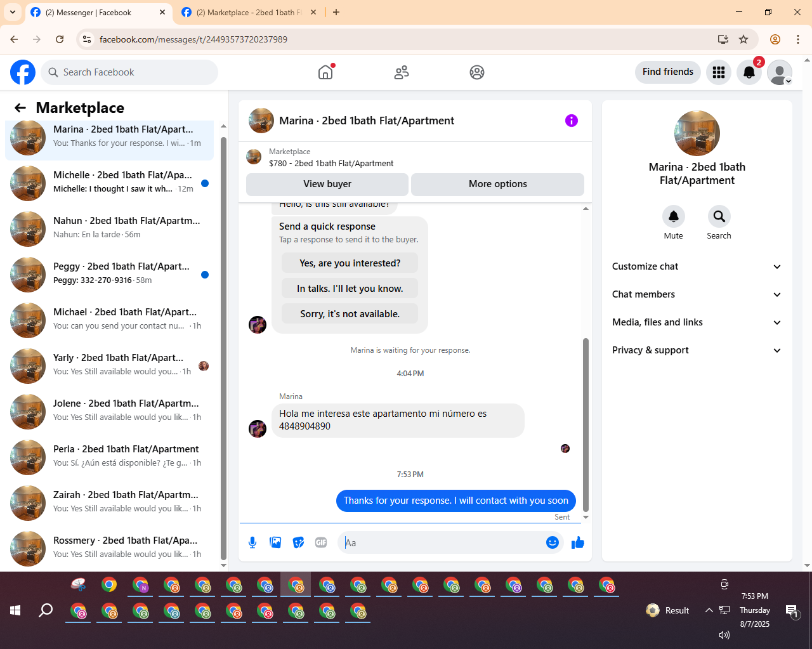The height and width of the screenshot is (649, 812).
Task: Open the emoji picker in message box
Action: click(x=553, y=542)
